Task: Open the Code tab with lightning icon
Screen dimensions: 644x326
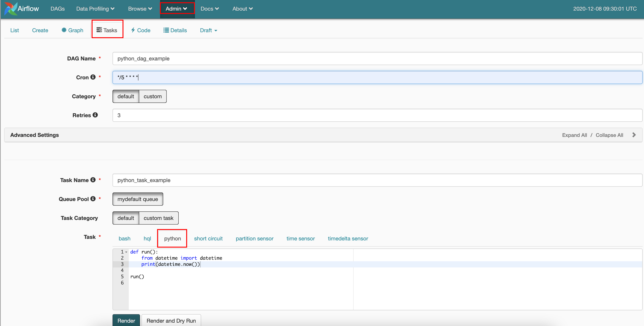Action: (140, 30)
